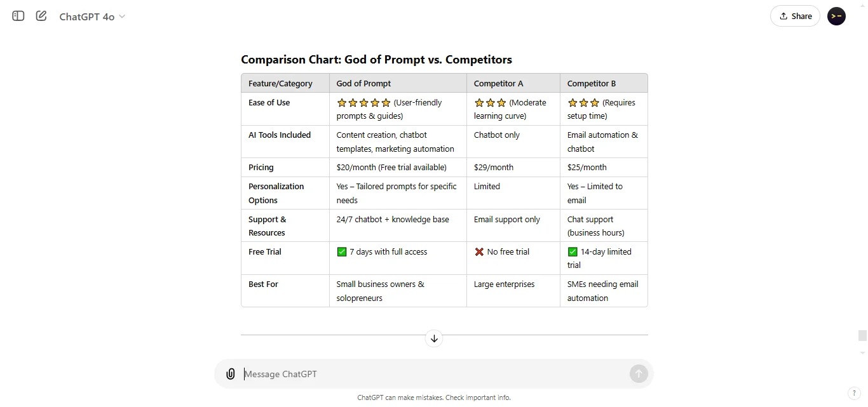Jump to latest message with the down-arrow button
Screen dimensions: 868x407
pyautogui.click(x=434, y=338)
